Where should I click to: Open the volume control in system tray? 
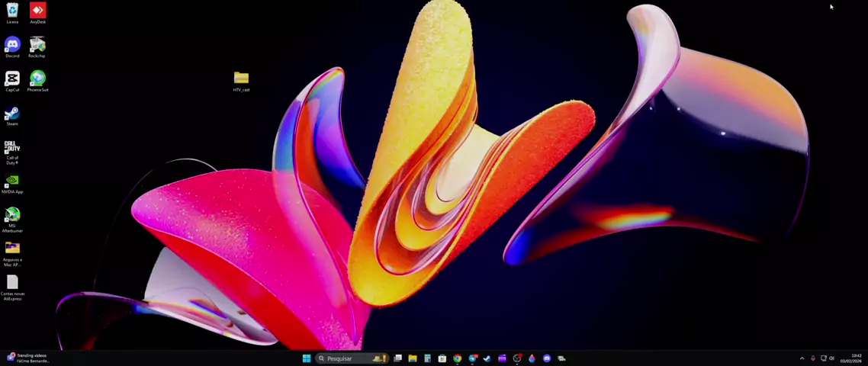tap(831, 358)
